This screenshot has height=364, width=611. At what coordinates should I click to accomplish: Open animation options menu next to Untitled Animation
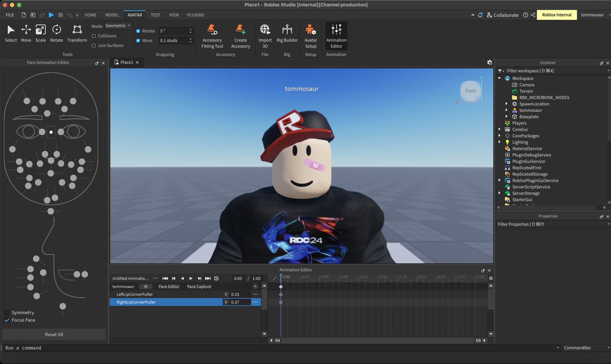pyautogui.click(x=155, y=278)
